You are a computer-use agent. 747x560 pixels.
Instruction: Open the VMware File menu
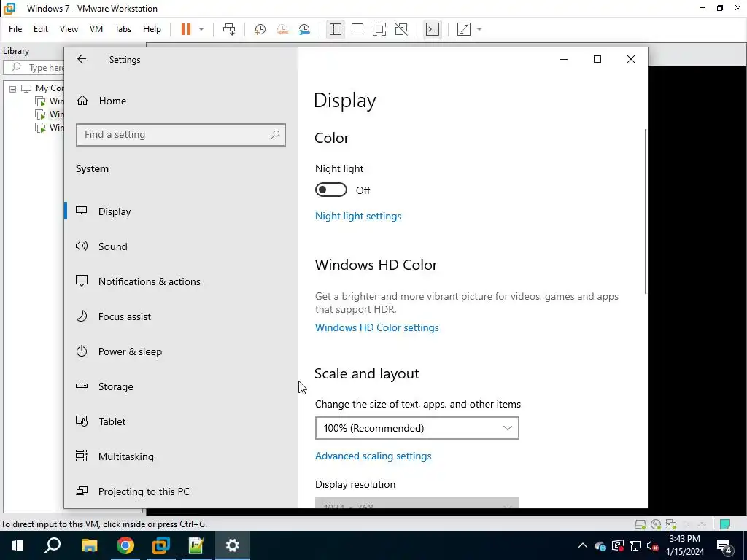[15, 29]
